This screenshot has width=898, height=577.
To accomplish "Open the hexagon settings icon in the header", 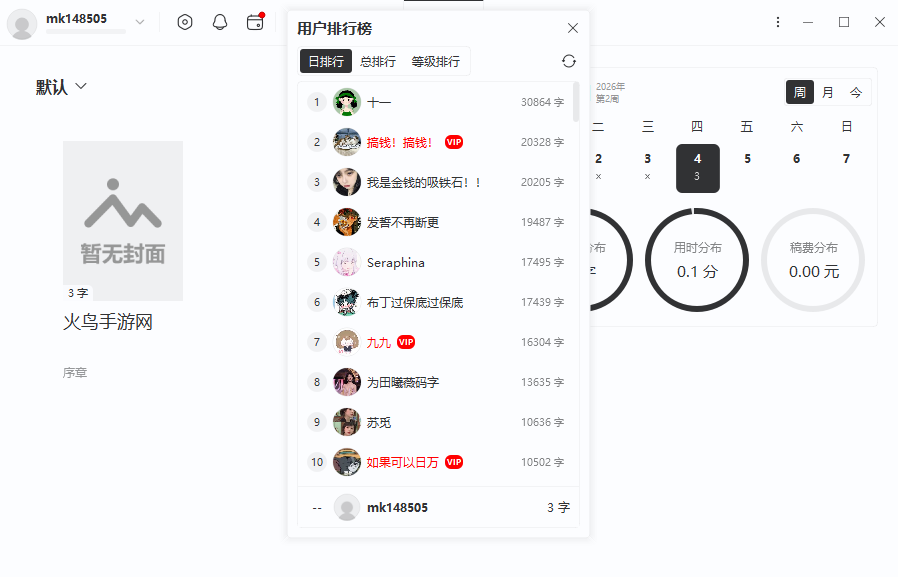I will 185,22.
